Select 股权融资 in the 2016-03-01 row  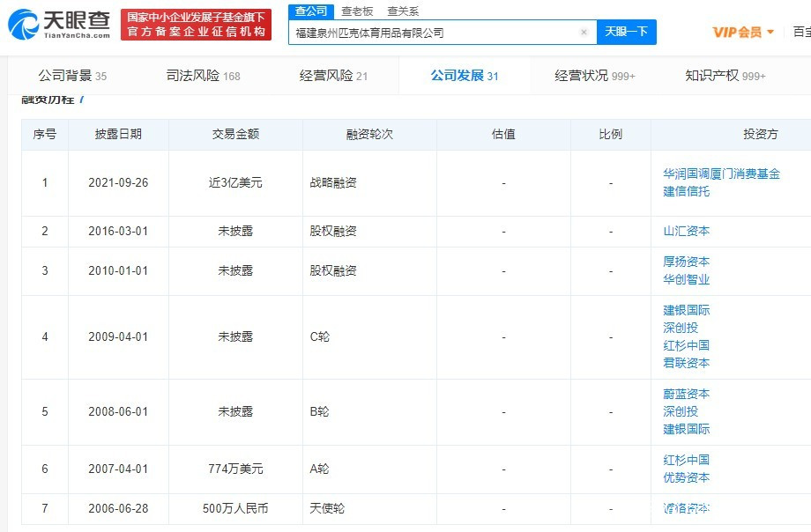point(333,231)
